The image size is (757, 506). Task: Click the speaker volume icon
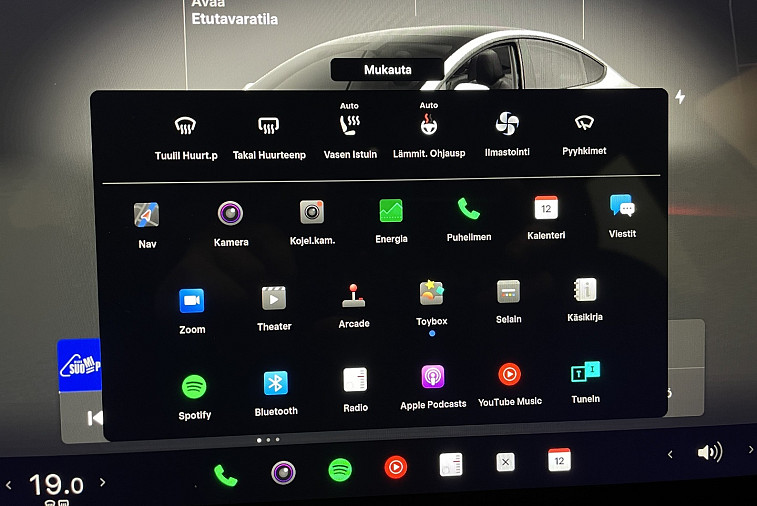(709, 453)
